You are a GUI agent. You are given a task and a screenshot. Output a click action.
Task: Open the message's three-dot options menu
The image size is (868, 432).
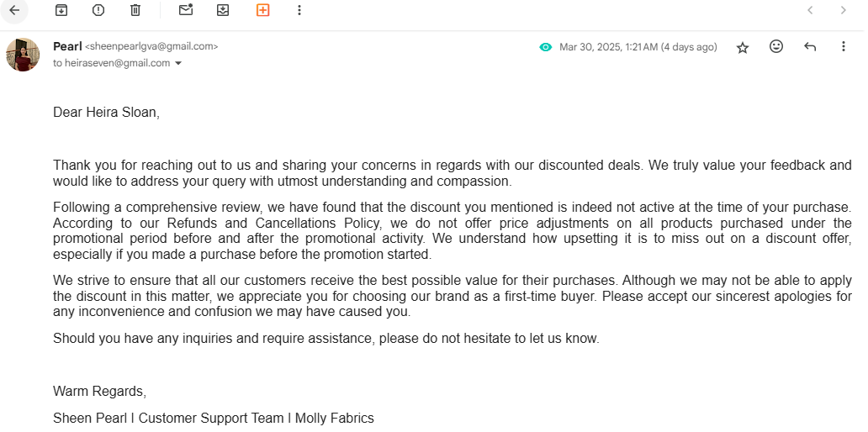(x=844, y=47)
